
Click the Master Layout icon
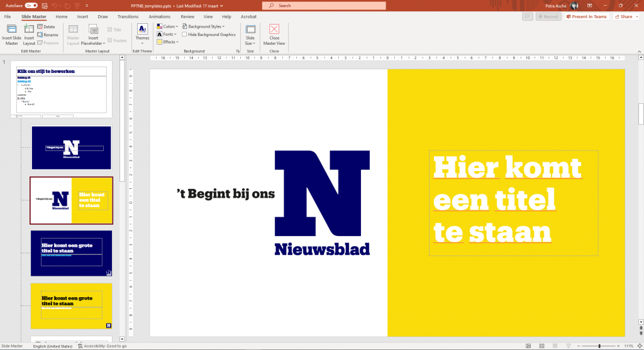tap(73, 35)
